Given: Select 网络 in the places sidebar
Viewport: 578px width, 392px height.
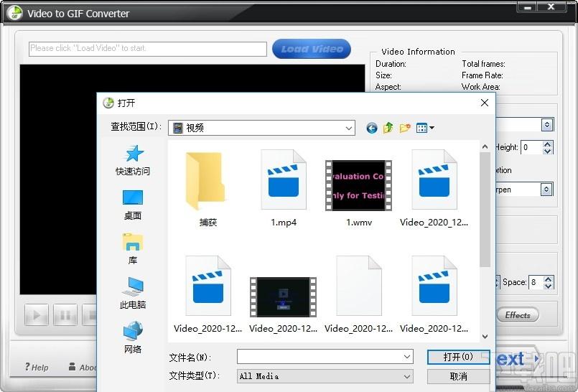Looking at the screenshot, I should (133, 337).
